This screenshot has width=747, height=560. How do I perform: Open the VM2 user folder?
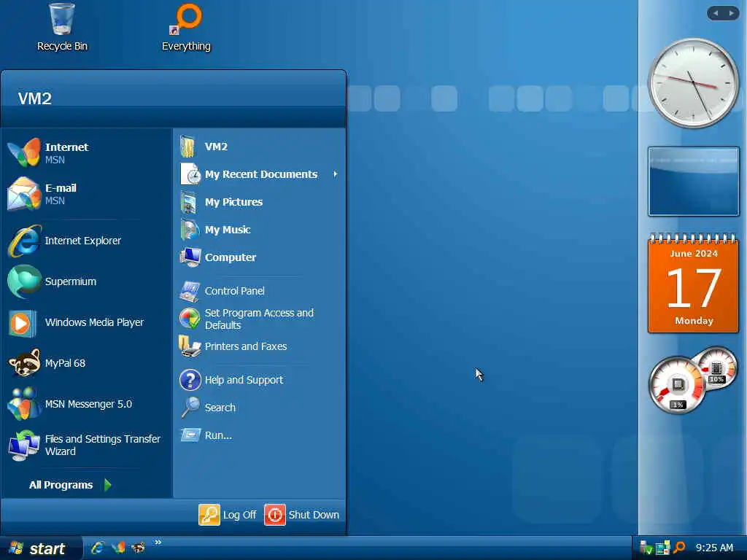point(260,147)
